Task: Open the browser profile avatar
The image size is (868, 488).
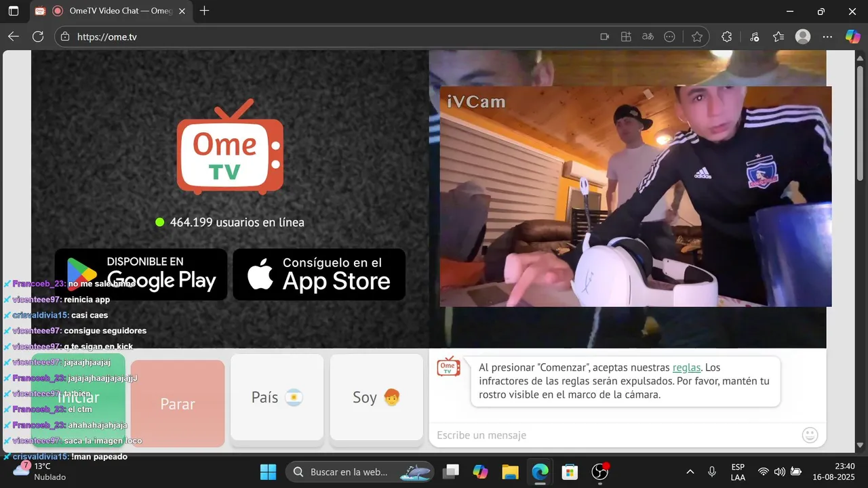Action: click(x=803, y=37)
